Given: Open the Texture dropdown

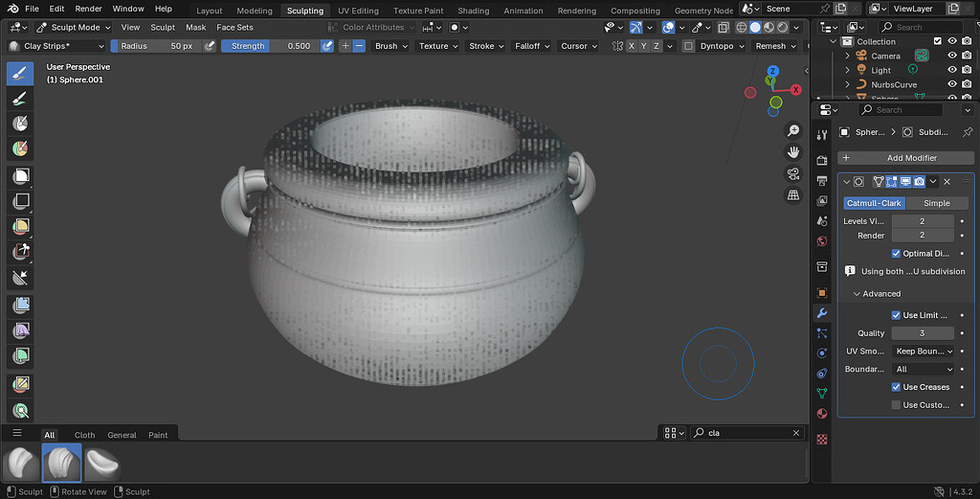Looking at the screenshot, I should tap(438, 46).
